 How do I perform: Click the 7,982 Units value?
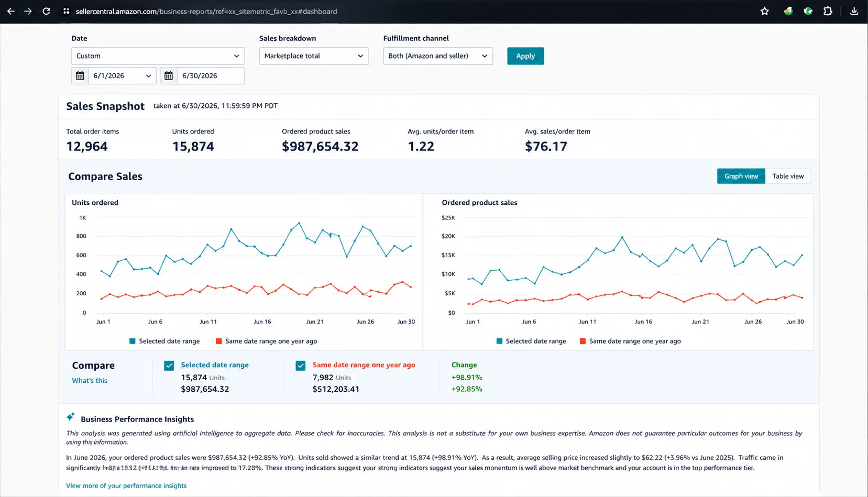click(332, 378)
